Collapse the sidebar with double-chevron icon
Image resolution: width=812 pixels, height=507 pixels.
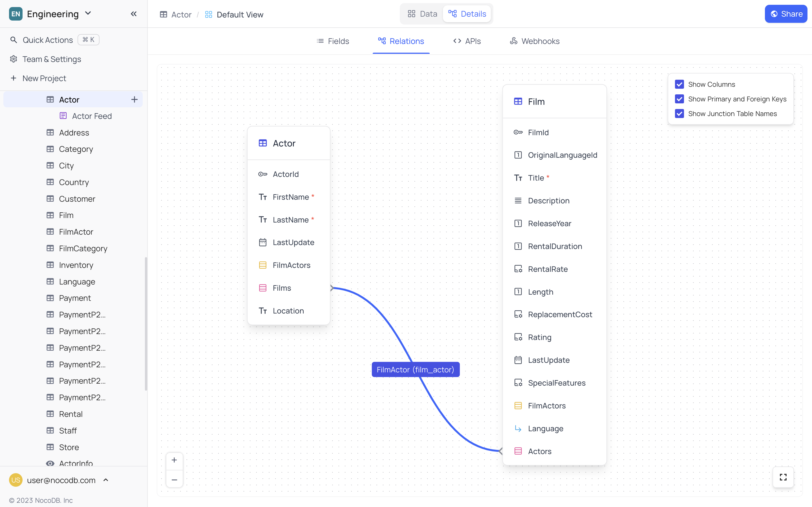click(x=134, y=14)
